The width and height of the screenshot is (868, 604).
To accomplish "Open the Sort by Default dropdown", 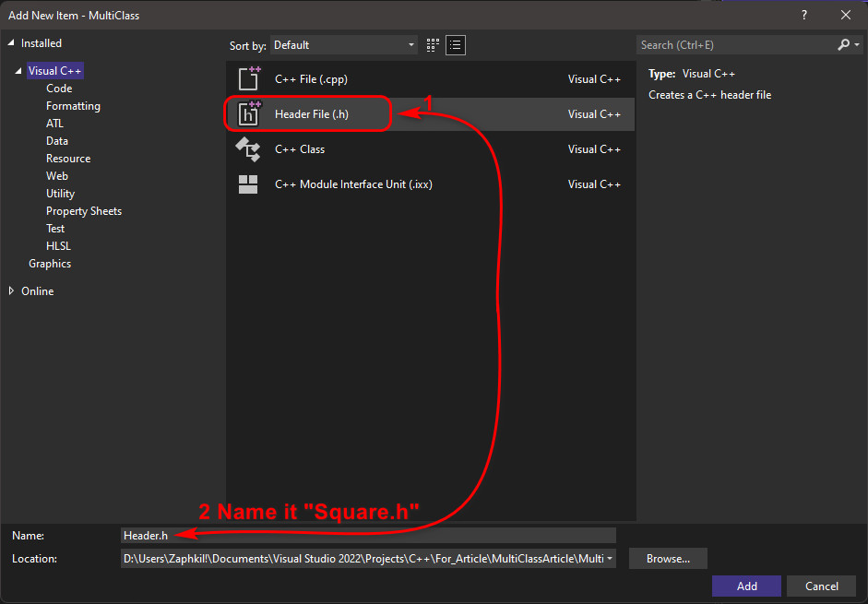I will pos(344,45).
